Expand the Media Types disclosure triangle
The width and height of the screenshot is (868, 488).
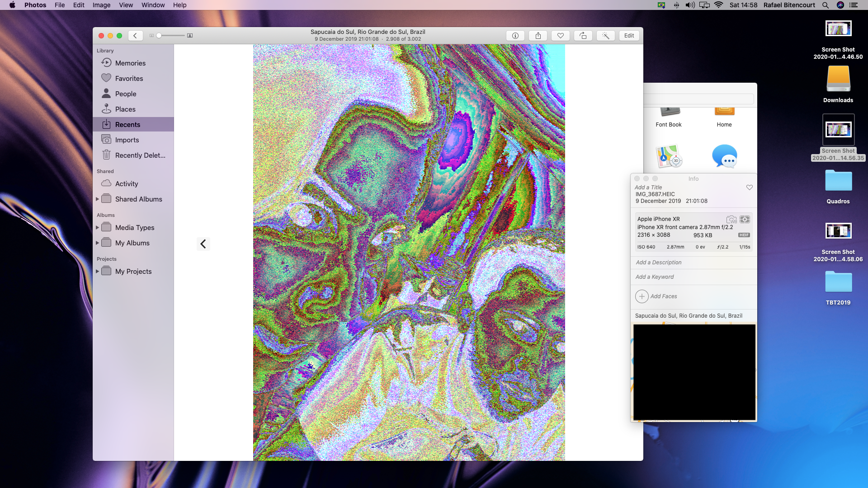pyautogui.click(x=97, y=228)
